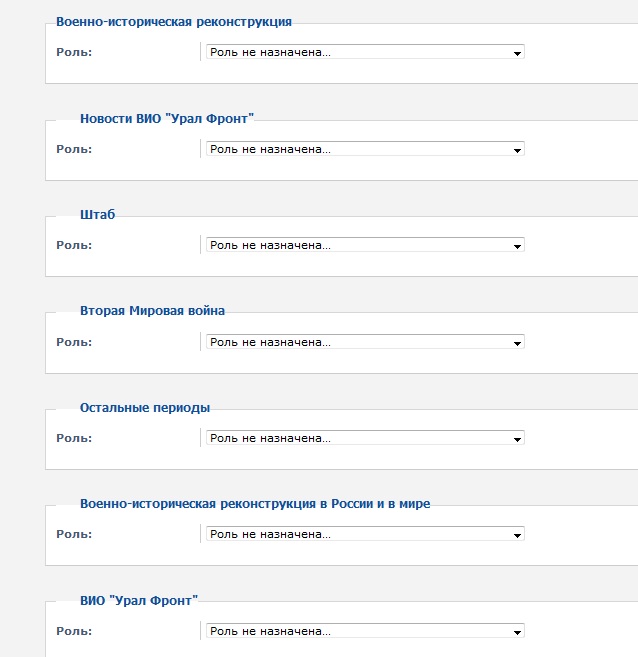Click the Военно-историческая реконструкция в России и в мире heading
This screenshot has width=638, height=657.
click(x=255, y=504)
